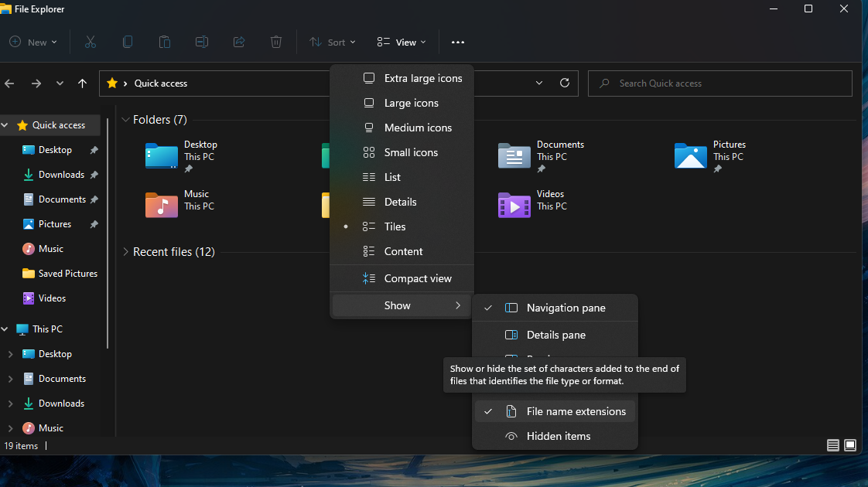Expand Documents under This PC
This screenshot has width=868, height=487.
(x=10, y=379)
